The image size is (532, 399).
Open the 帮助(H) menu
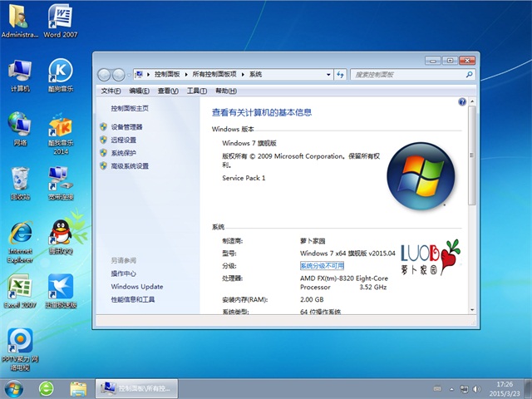(226, 91)
